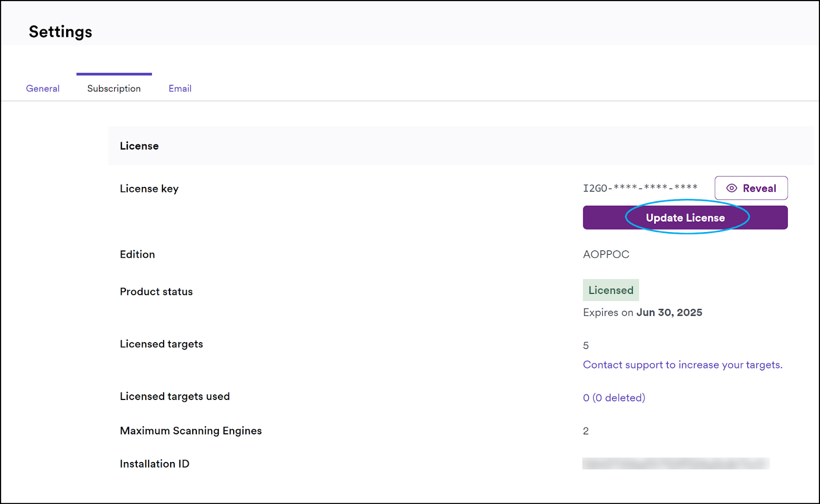
Task: Click the License section header
Action: tap(139, 146)
